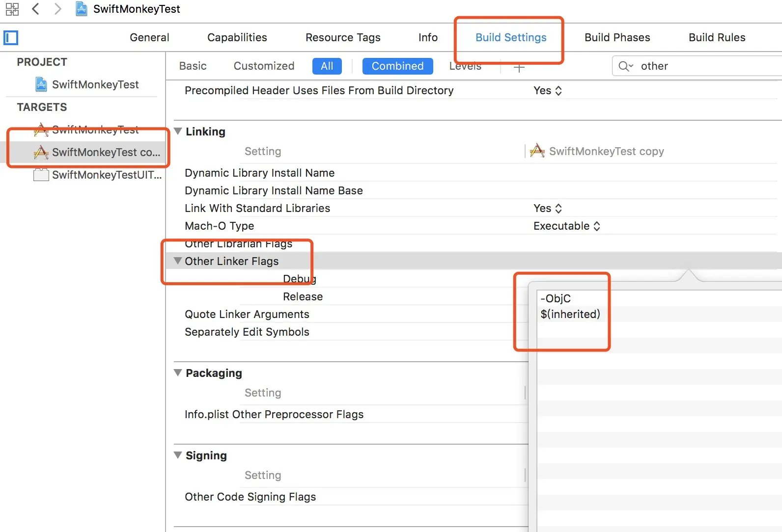This screenshot has height=532, width=782.
Task: Switch to the General tab
Action: pyautogui.click(x=149, y=37)
